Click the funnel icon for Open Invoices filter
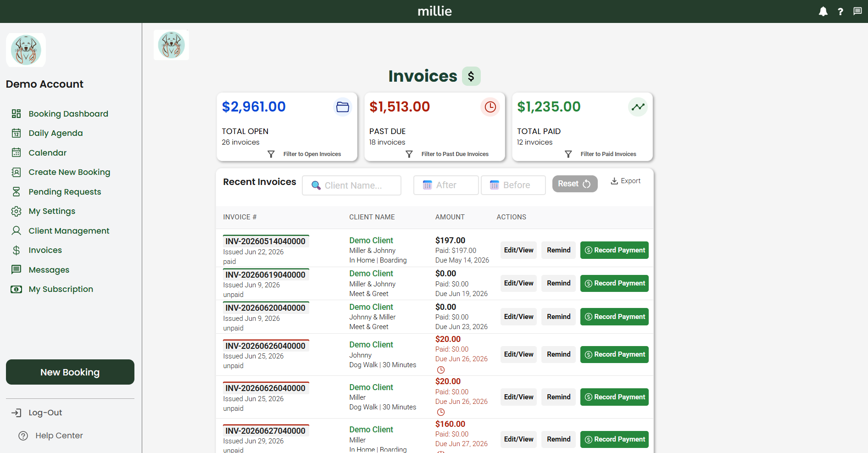 [271, 154]
